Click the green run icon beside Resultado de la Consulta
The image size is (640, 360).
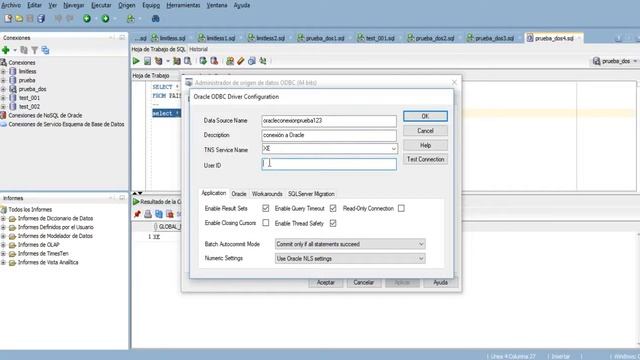click(136, 202)
